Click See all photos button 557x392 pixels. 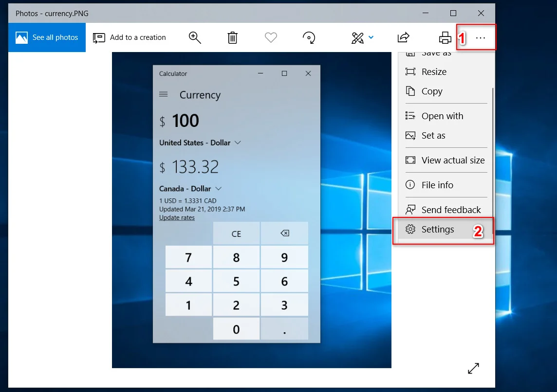[47, 37]
